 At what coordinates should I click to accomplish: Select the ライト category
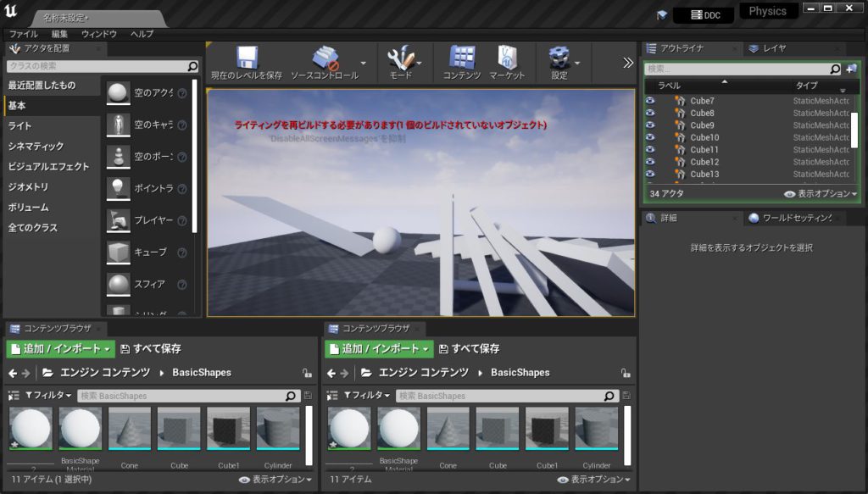(20, 126)
